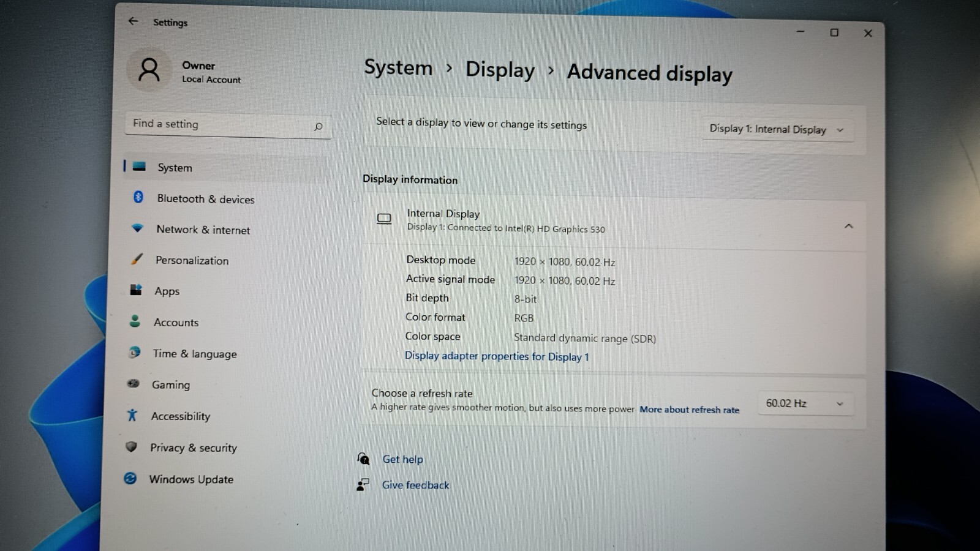This screenshot has height=551, width=980.
Task: Click the Give feedback link
Action: pos(415,485)
